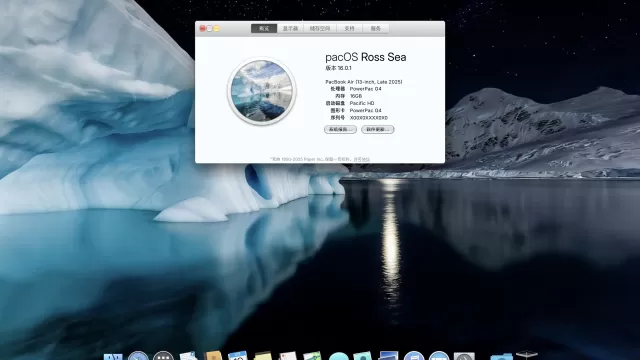
Task: Click the circular pacOS Ross Sea logo
Action: point(262,91)
